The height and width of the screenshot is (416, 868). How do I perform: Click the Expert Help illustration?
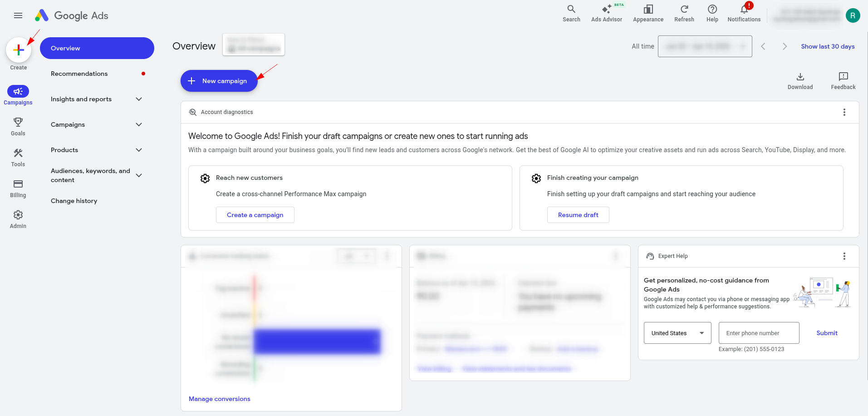[x=822, y=292]
